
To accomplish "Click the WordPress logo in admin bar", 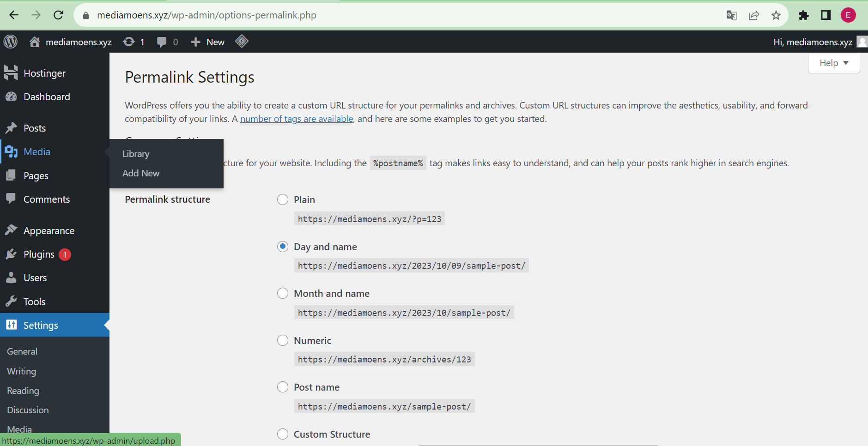I will (11, 42).
